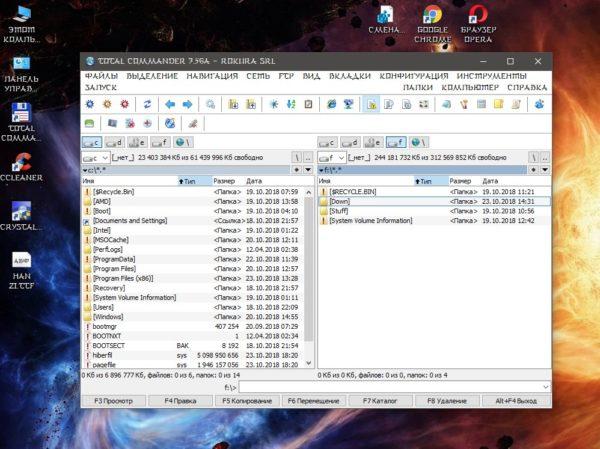Open Google Chrome desktop shortcut
The height and width of the screenshot is (449, 600).
[x=432, y=24]
